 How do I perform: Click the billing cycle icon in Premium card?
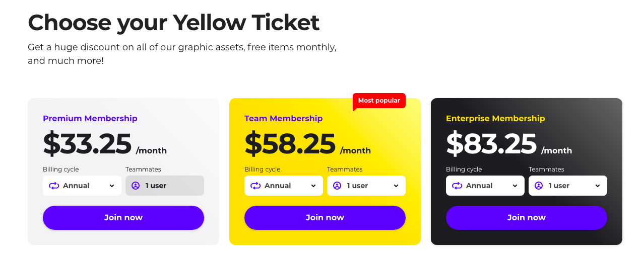[x=54, y=186]
